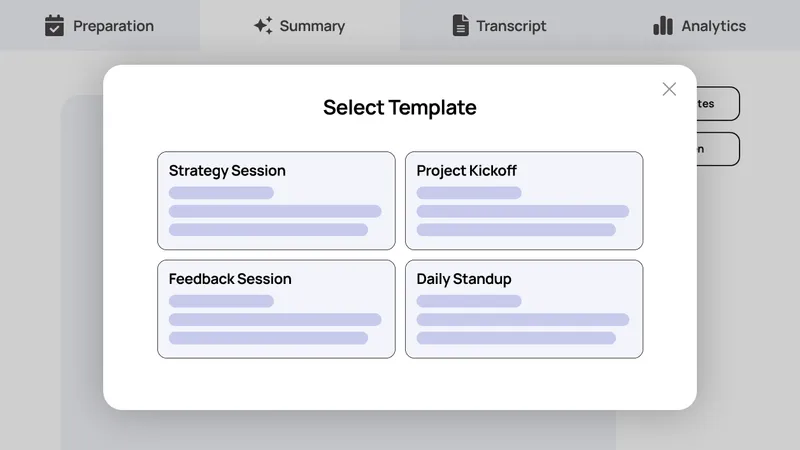Click the Feedback Session title text
Viewport: 800px width, 450px height.
click(x=230, y=279)
